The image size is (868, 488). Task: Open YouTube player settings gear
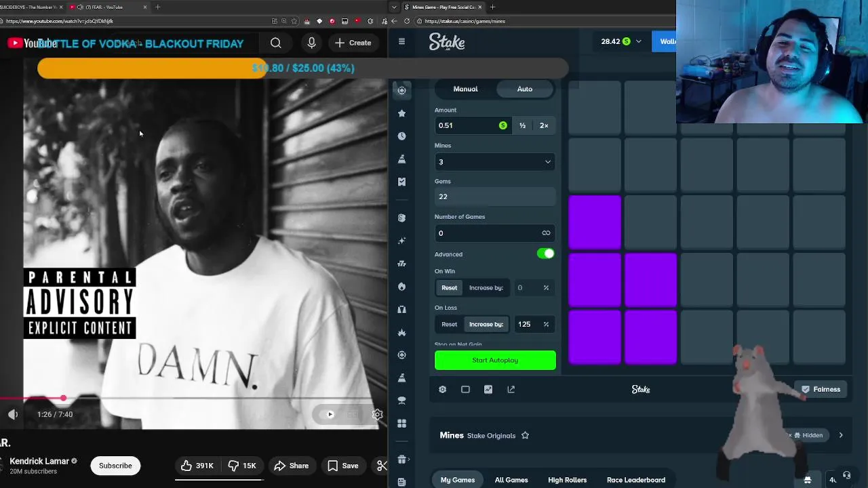pyautogui.click(x=377, y=414)
